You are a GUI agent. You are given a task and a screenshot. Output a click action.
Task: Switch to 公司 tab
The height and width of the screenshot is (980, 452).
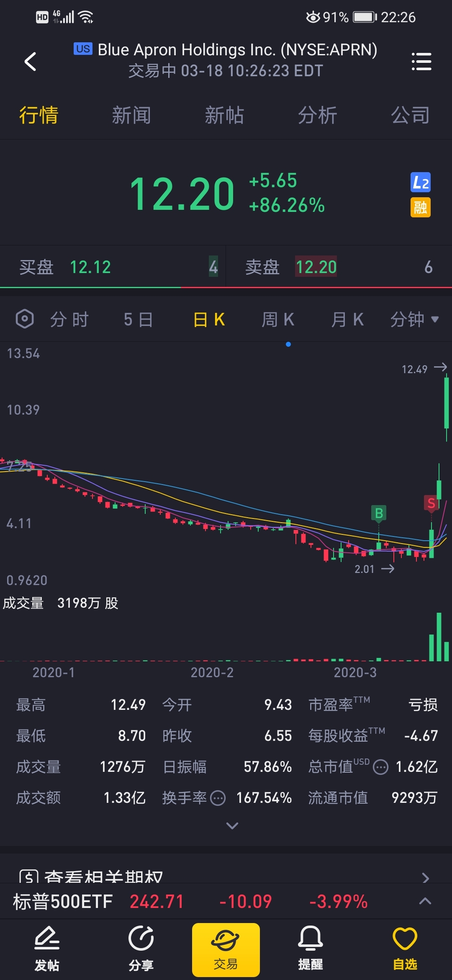[411, 115]
